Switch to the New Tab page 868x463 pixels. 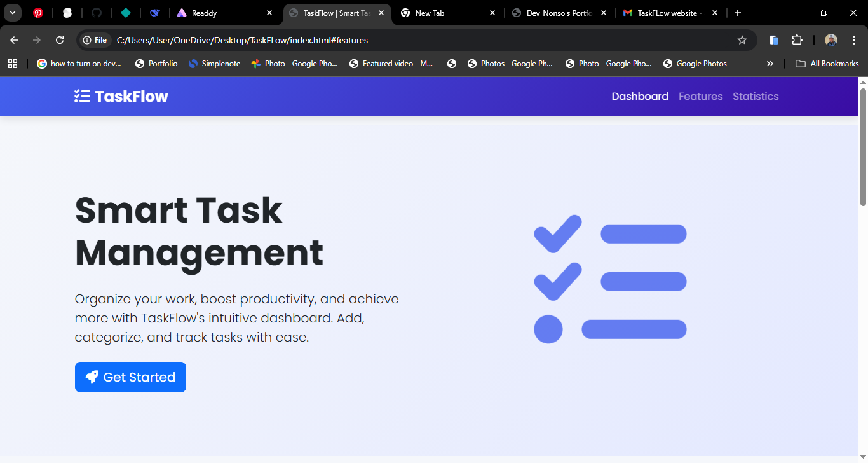coord(431,13)
